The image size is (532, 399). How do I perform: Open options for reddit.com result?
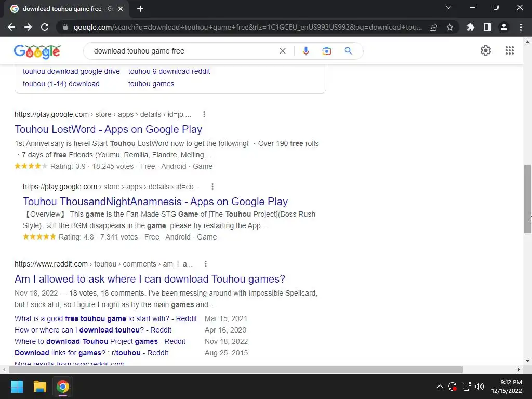pos(206,264)
